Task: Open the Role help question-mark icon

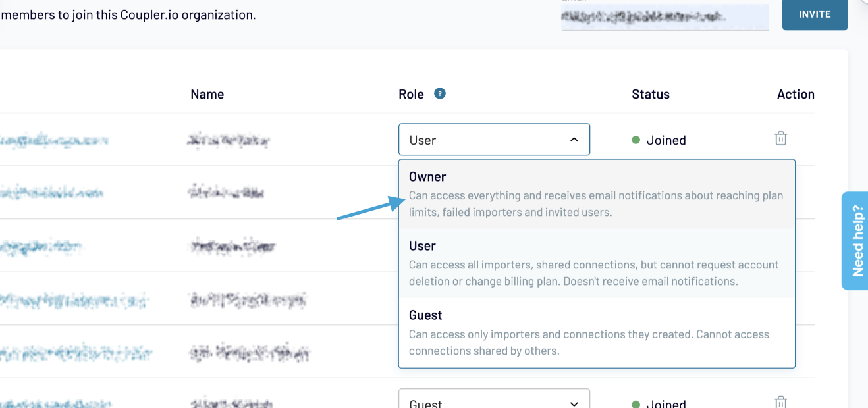Action: point(440,93)
